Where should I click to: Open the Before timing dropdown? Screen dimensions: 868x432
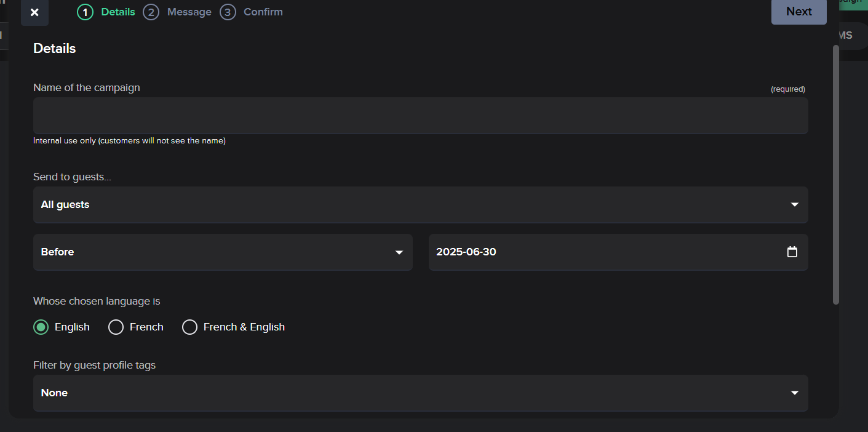click(223, 252)
